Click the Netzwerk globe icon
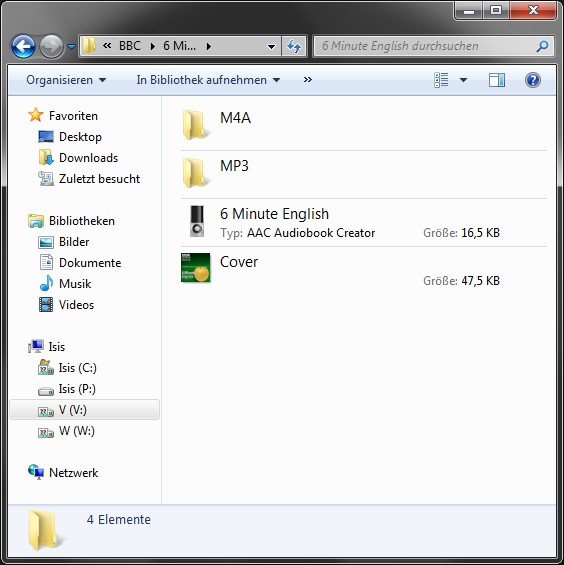The height and width of the screenshot is (565, 564). click(36, 472)
